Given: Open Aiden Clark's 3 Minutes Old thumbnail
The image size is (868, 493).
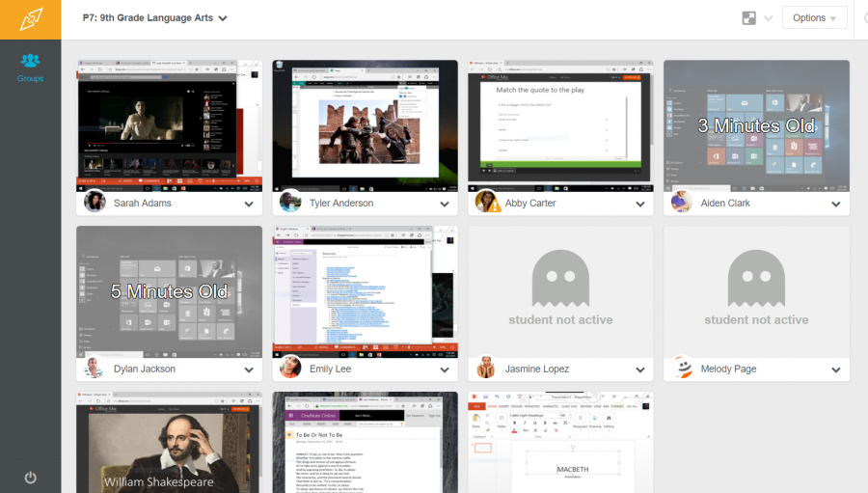Looking at the screenshot, I should point(757,125).
